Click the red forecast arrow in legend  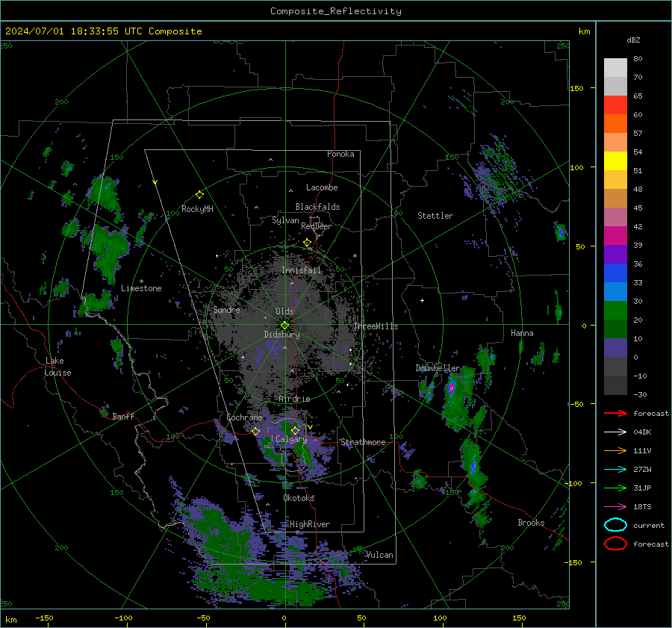[615, 413]
